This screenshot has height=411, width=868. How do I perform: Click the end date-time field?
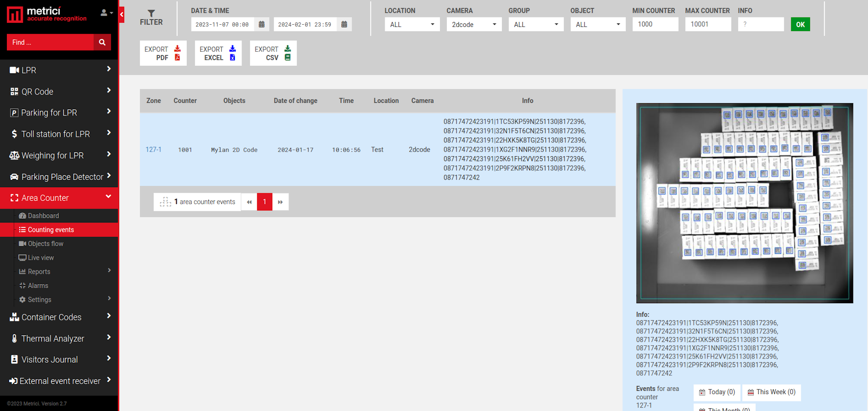pyautogui.click(x=305, y=24)
